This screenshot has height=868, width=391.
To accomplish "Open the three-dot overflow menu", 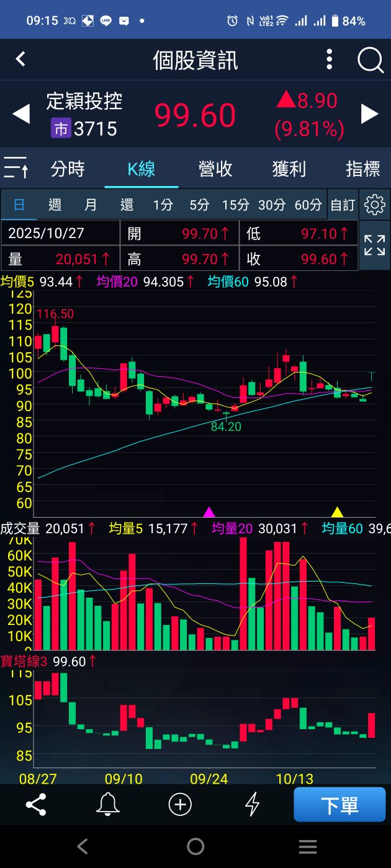I will 330,60.
